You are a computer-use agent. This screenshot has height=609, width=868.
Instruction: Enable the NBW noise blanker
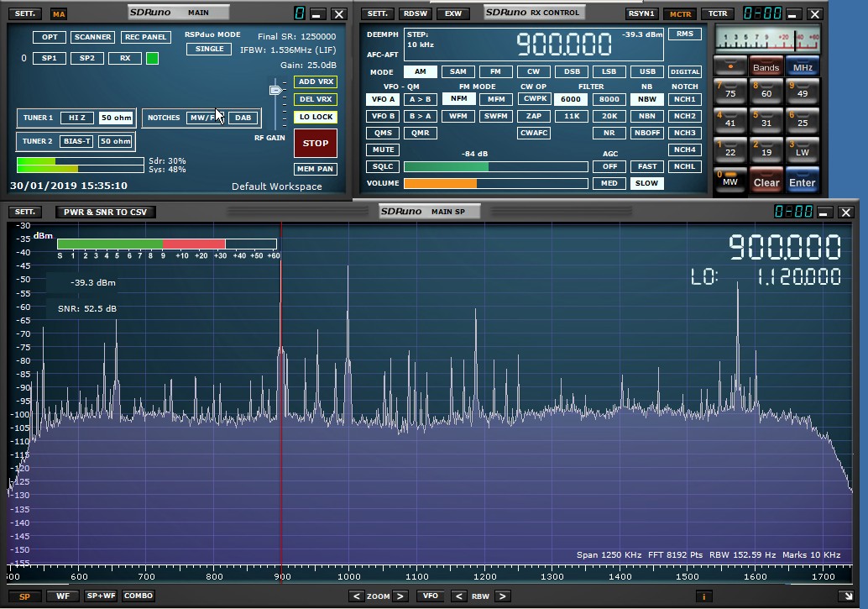(647, 99)
